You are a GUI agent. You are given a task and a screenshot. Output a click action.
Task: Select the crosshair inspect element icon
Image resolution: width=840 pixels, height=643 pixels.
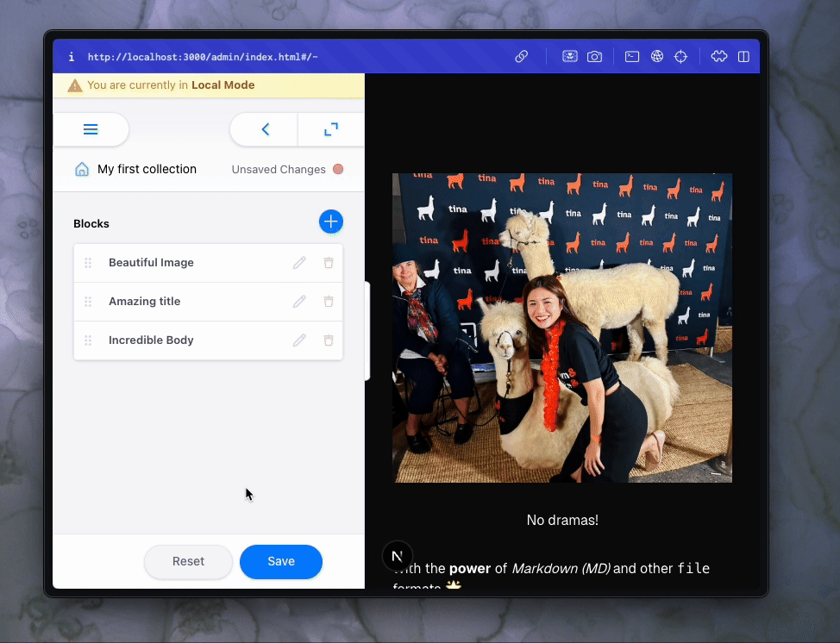click(x=680, y=56)
